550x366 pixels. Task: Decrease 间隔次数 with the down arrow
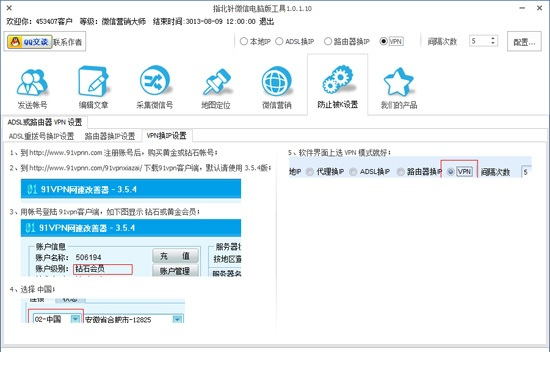493,44
